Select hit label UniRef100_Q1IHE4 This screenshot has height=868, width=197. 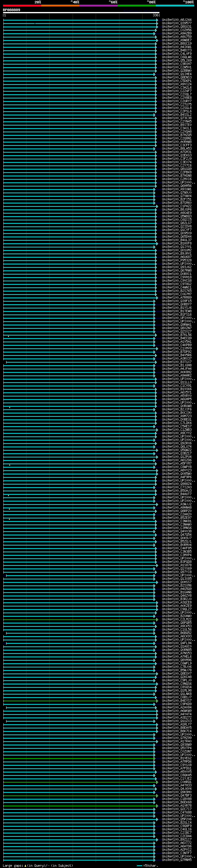[x=177, y=74]
